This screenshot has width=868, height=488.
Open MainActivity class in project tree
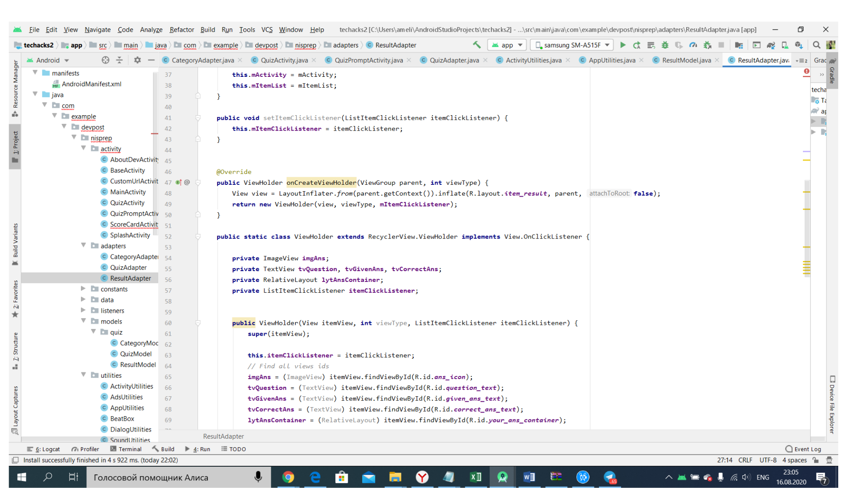pyautogui.click(x=128, y=192)
